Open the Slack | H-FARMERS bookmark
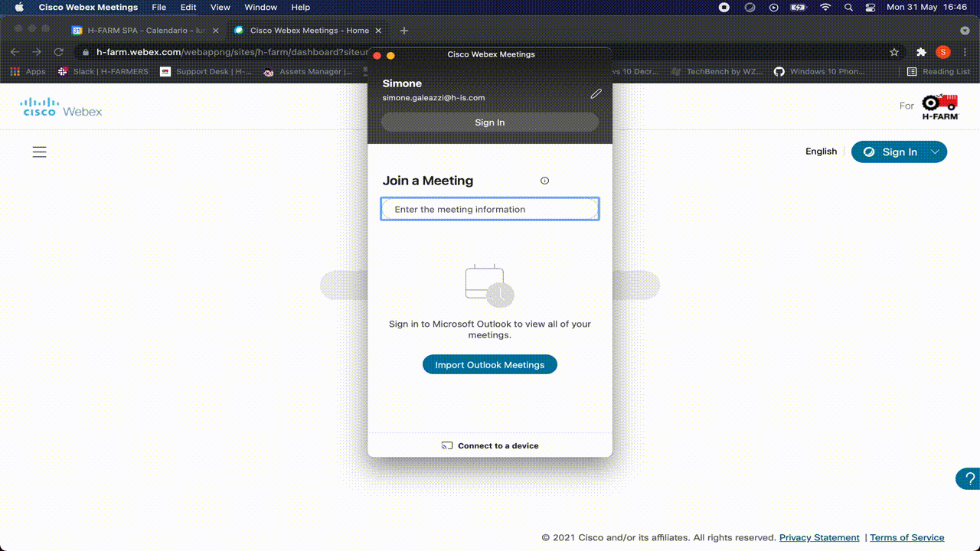The image size is (980, 551). (x=103, y=72)
